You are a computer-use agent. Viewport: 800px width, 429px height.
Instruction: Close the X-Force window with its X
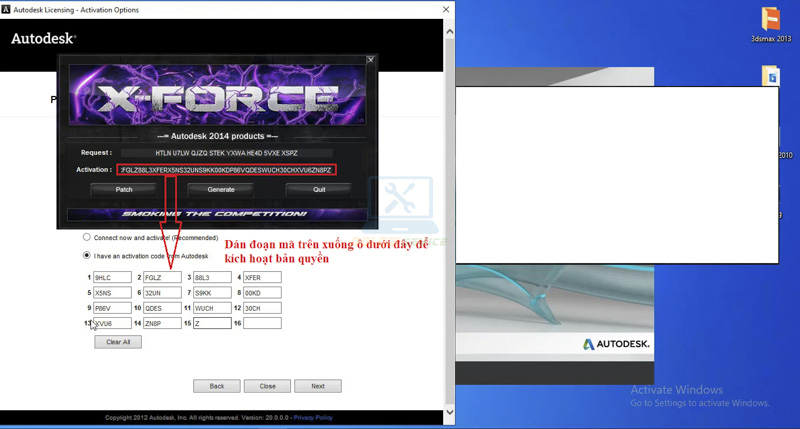pos(370,60)
